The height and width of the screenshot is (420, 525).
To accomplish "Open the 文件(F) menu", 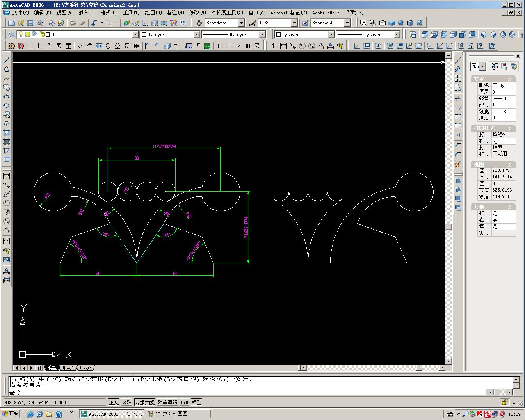I will click(x=20, y=13).
